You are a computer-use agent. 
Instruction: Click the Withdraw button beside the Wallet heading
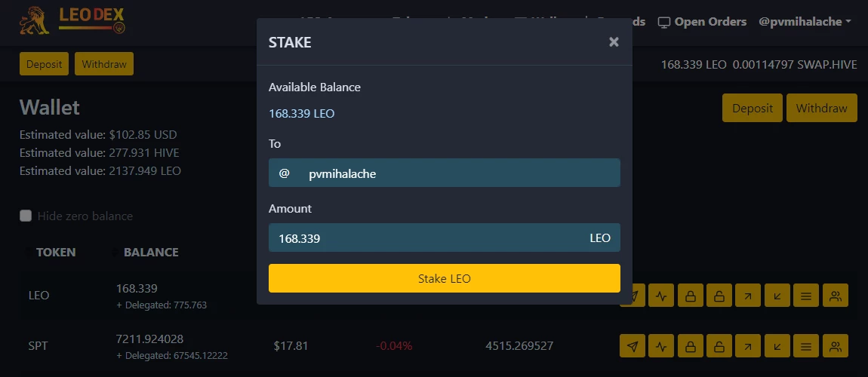[x=821, y=108]
